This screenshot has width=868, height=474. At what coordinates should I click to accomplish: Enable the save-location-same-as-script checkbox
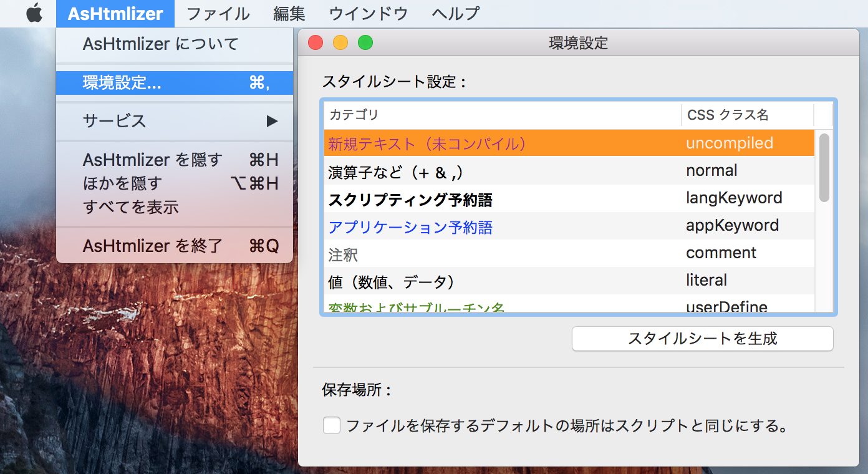(x=332, y=426)
